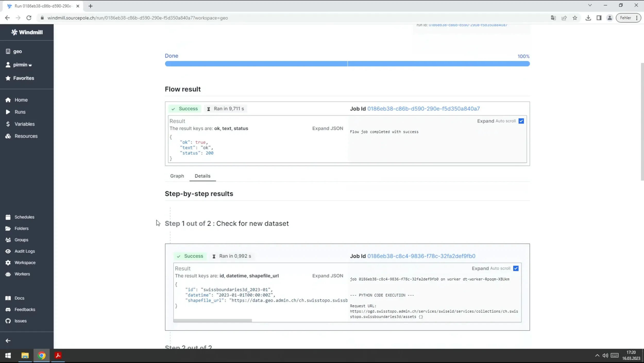
Task: Collapse the sidebar with back arrow
Action: (x=8, y=340)
